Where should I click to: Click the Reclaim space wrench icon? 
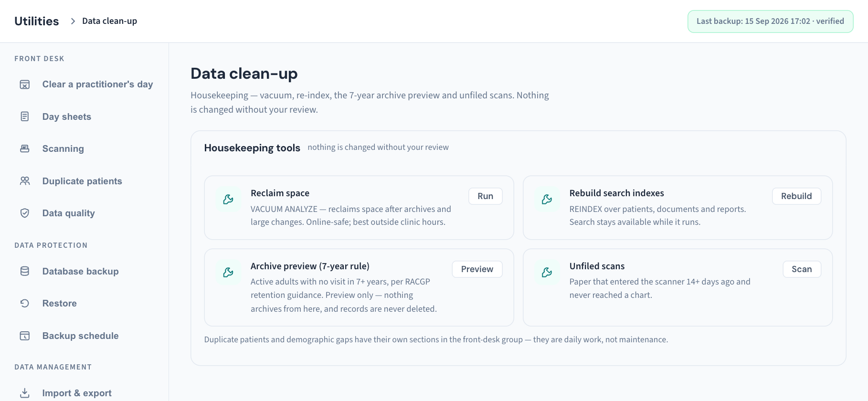pos(228,199)
